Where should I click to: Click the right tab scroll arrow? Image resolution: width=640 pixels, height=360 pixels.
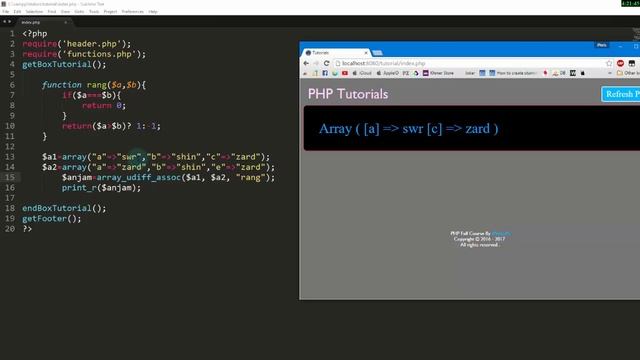pyautogui.click(x=9, y=22)
